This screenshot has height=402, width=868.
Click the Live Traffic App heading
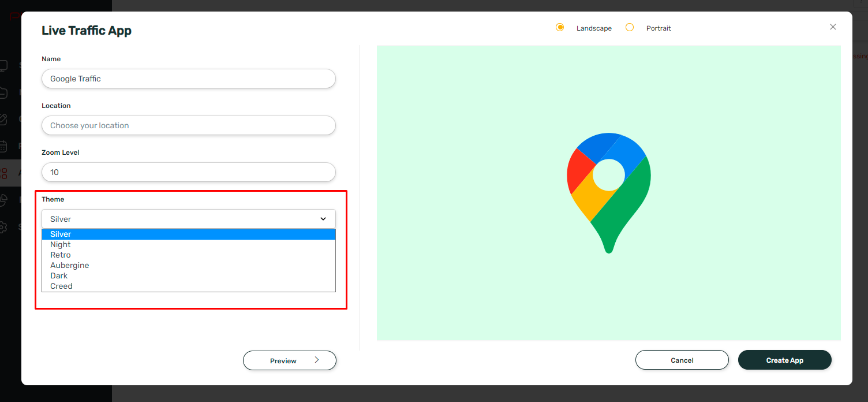87,31
